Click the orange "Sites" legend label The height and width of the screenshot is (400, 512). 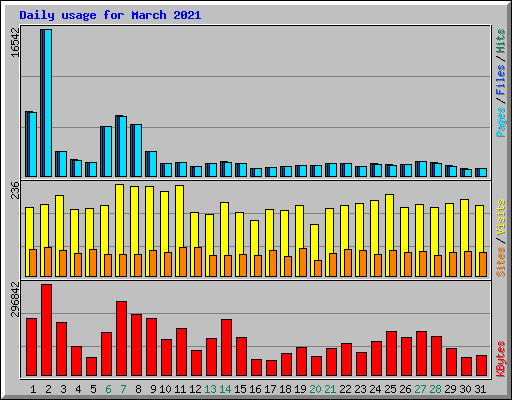click(500, 262)
